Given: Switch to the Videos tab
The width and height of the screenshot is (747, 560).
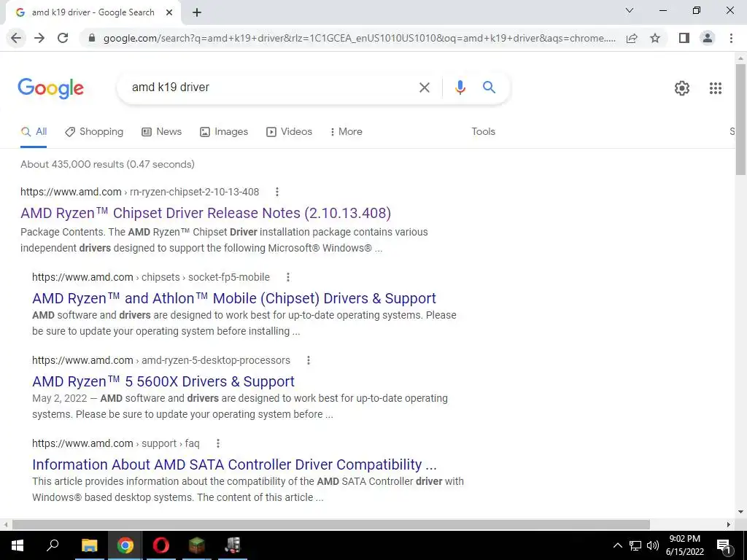Looking at the screenshot, I should pos(289,132).
